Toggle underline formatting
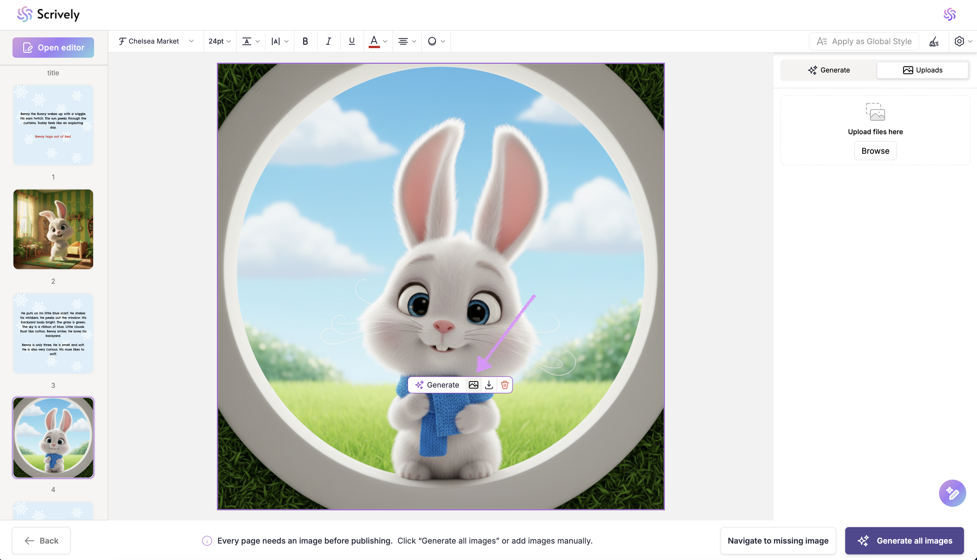 (351, 41)
